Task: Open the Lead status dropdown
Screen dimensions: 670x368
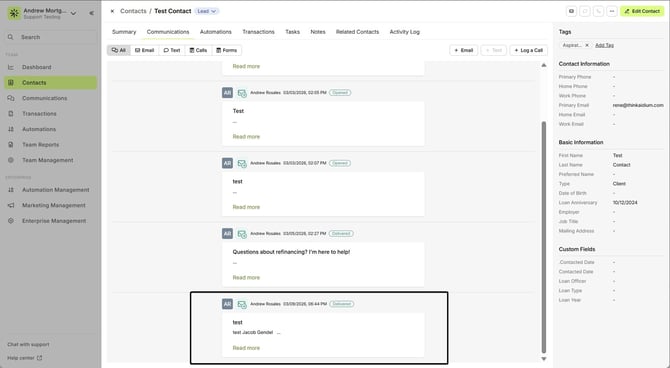Action: [207, 11]
